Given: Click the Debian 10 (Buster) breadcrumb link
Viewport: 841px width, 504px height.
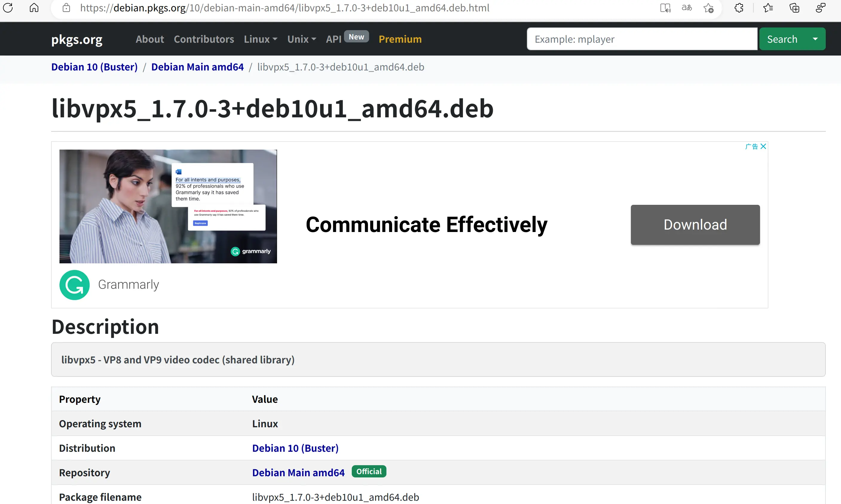Looking at the screenshot, I should pyautogui.click(x=94, y=67).
